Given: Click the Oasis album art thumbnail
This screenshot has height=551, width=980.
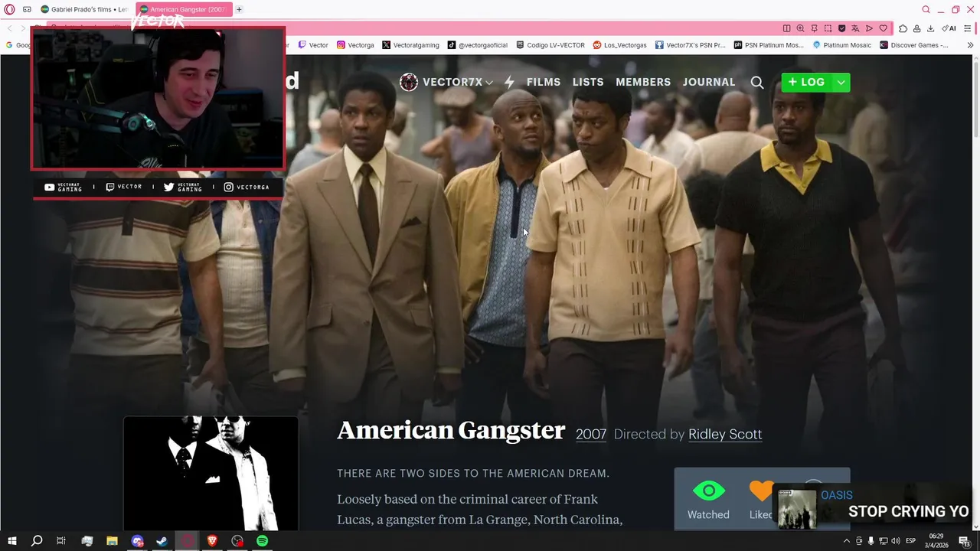Looking at the screenshot, I should click(x=797, y=508).
